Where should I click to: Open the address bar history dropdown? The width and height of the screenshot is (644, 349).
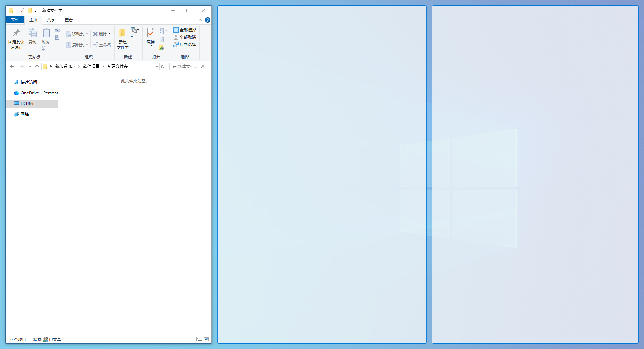point(157,66)
